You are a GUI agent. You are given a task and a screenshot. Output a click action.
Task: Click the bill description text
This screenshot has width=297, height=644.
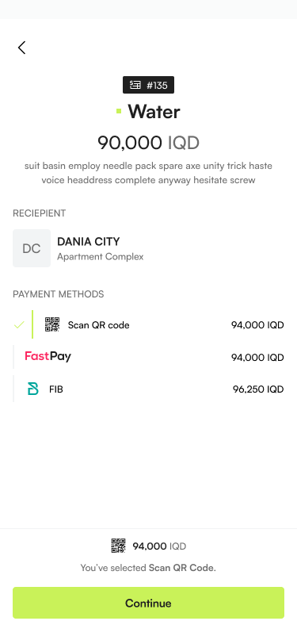click(149, 173)
